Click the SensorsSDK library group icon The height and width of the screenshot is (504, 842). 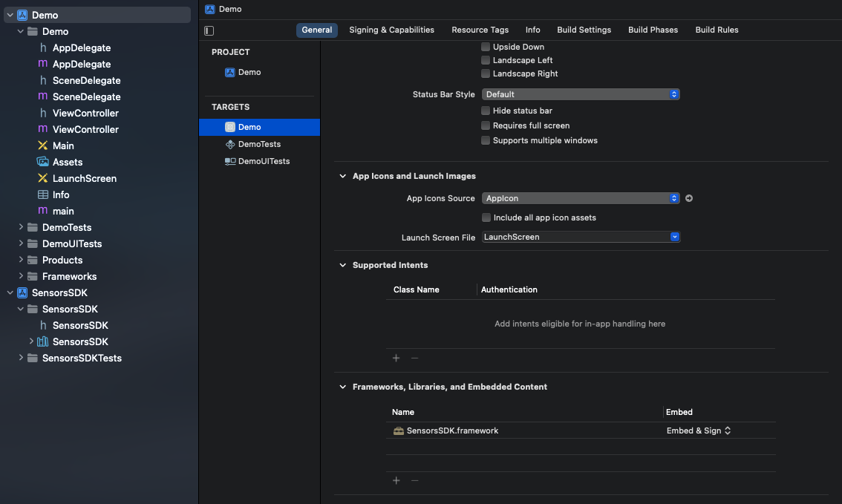pos(43,341)
